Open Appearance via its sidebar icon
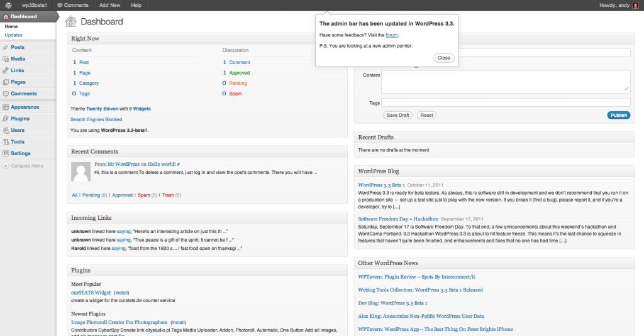644x336 pixels. (x=6, y=107)
